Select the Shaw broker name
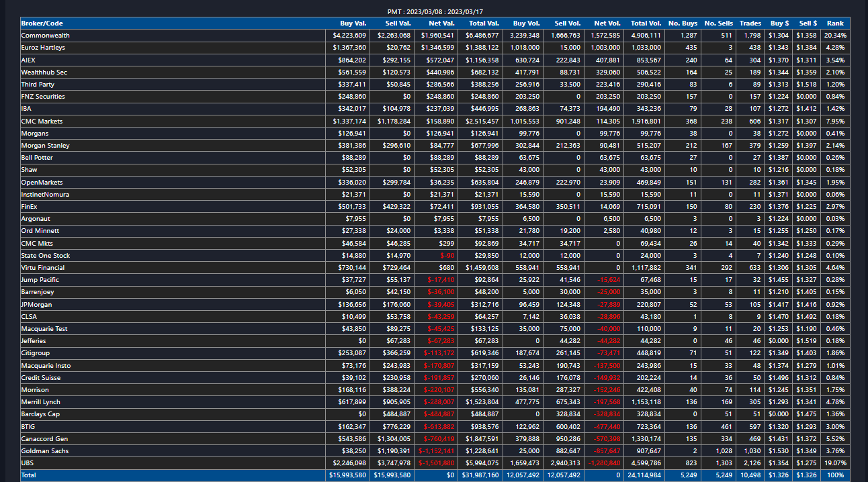The height and width of the screenshot is (482, 868). (29, 170)
